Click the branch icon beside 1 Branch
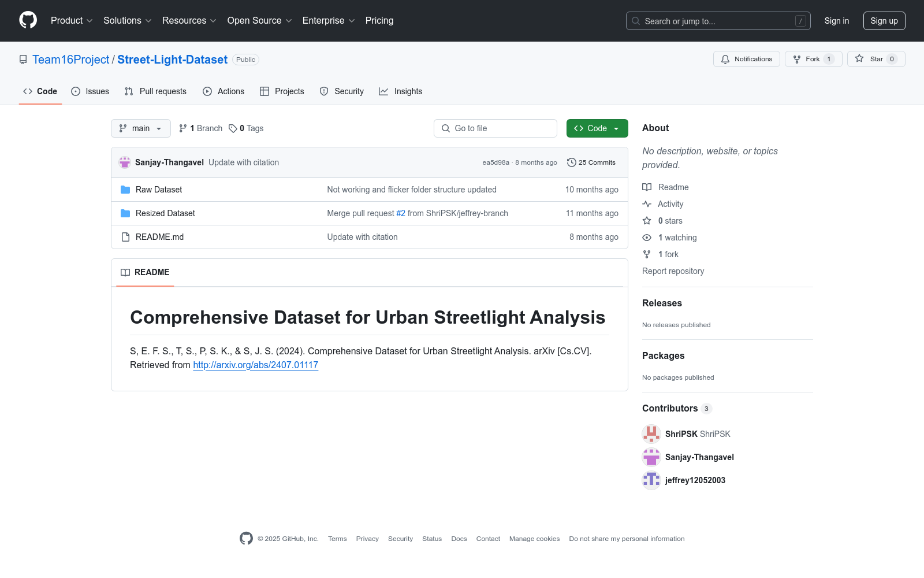This screenshot has height=578, width=924. tap(183, 128)
